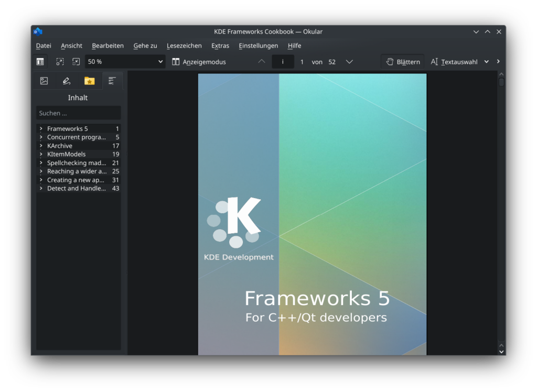Screen dimensions: 537x392
Task: Click the fit-to-width zoom icon
Action: (x=60, y=62)
